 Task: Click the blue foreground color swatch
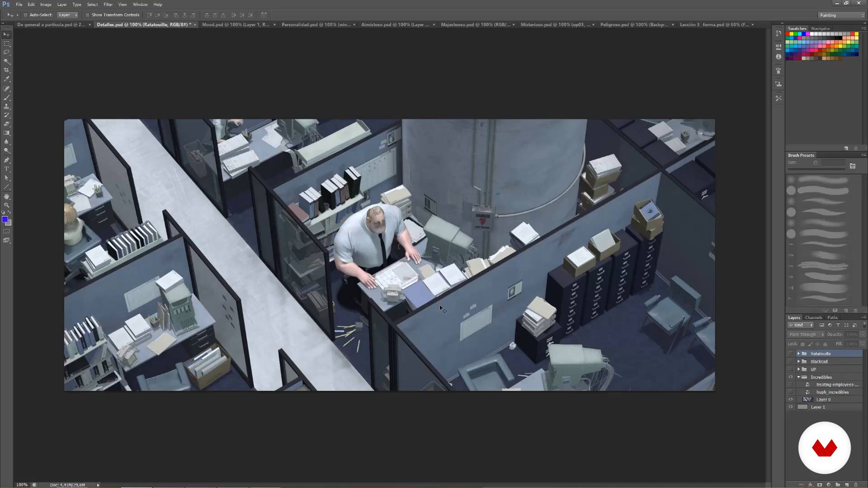tap(5, 219)
